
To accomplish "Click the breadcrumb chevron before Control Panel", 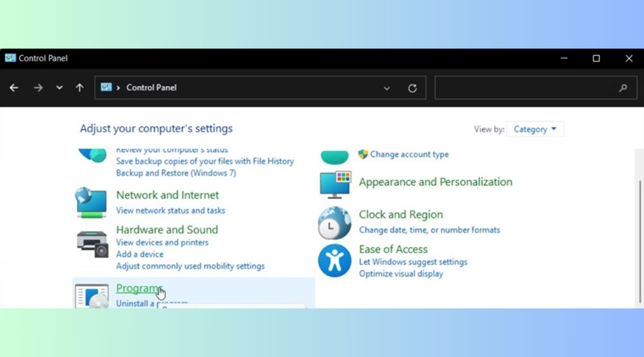I will [x=118, y=88].
